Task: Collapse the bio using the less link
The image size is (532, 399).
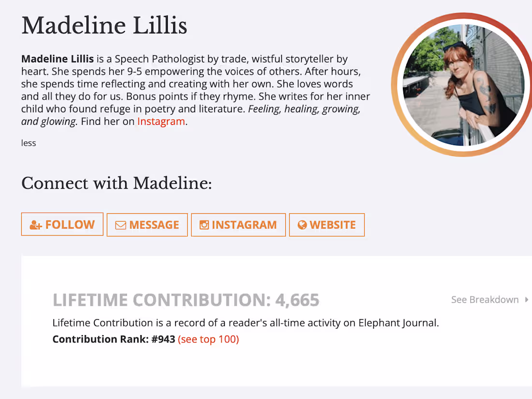Action: tap(28, 143)
